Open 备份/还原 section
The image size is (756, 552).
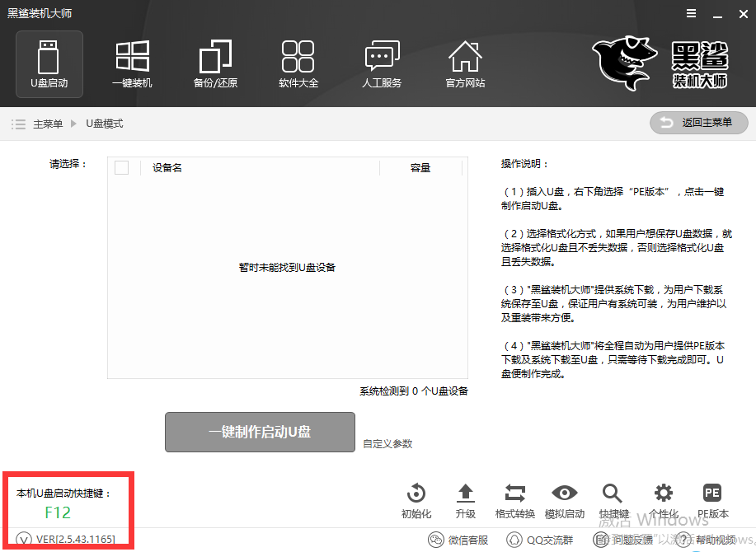(215, 64)
